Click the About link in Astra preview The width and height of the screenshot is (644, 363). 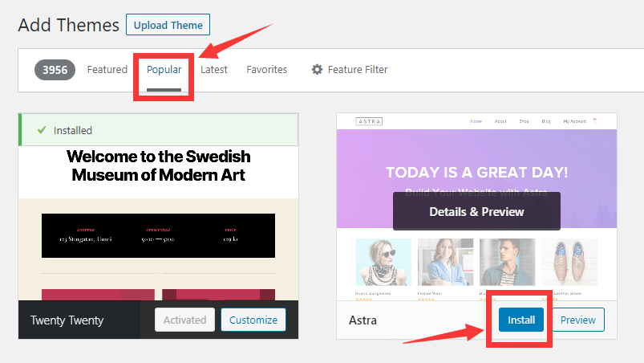500,121
